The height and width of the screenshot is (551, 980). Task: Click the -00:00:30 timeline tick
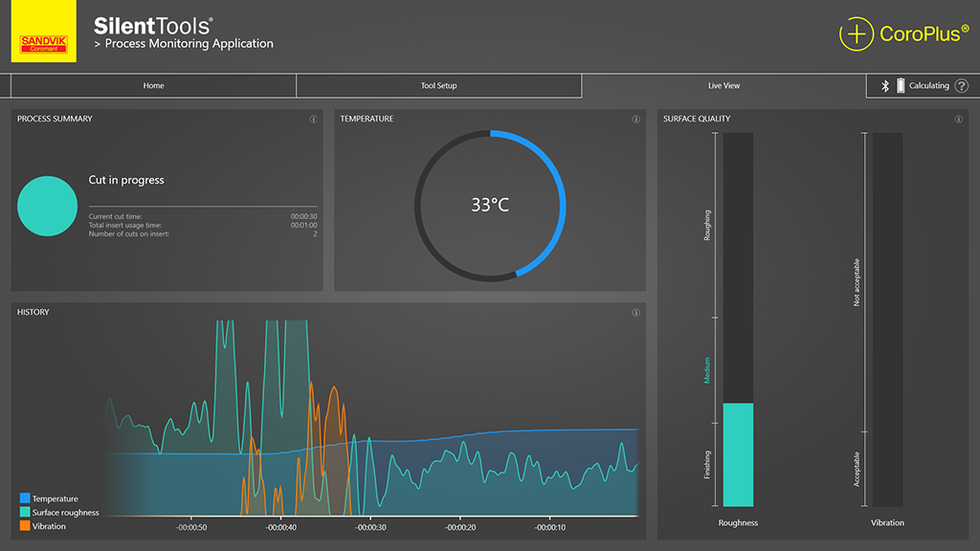pos(370,527)
